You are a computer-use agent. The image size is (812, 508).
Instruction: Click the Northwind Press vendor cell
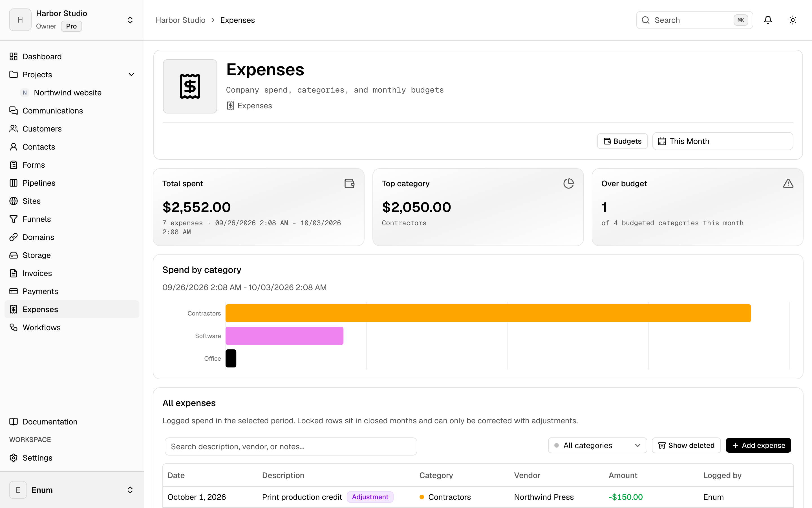pyautogui.click(x=544, y=497)
